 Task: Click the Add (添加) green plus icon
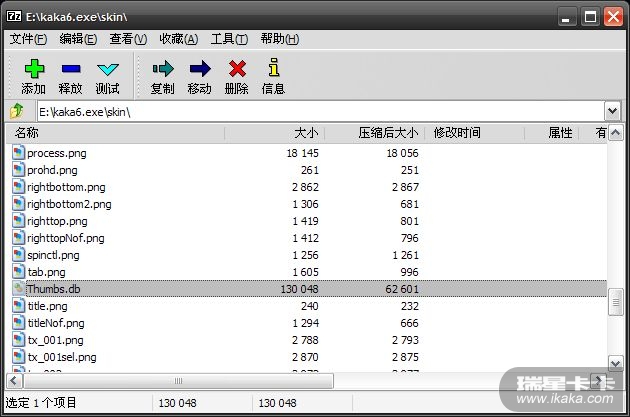coord(34,69)
